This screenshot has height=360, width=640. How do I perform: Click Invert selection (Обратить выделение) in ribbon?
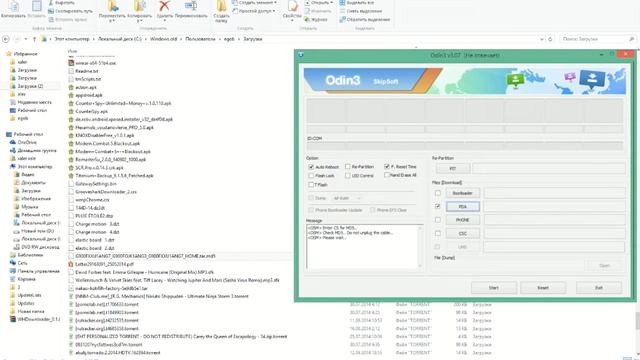click(x=364, y=19)
